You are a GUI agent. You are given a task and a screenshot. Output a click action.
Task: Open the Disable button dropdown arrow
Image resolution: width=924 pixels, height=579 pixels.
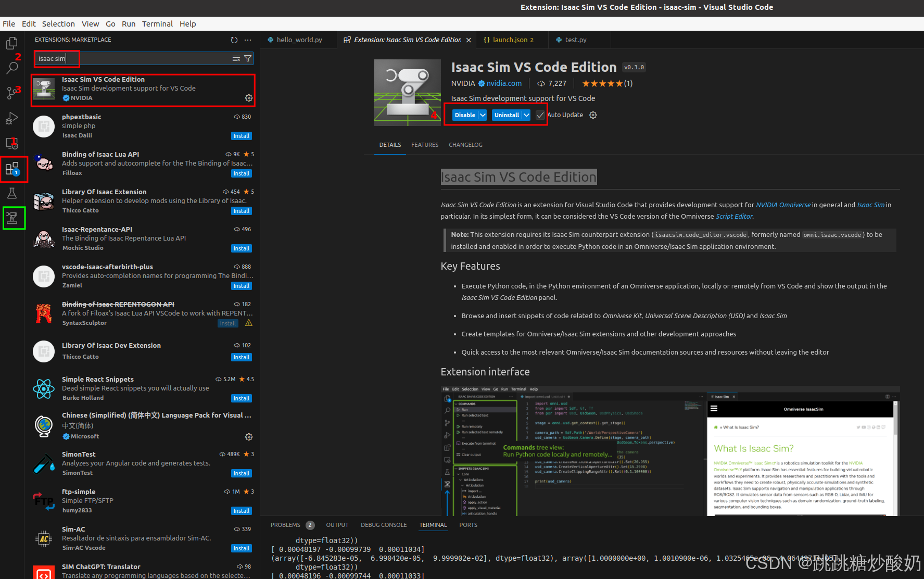pyautogui.click(x=482, y=115)
